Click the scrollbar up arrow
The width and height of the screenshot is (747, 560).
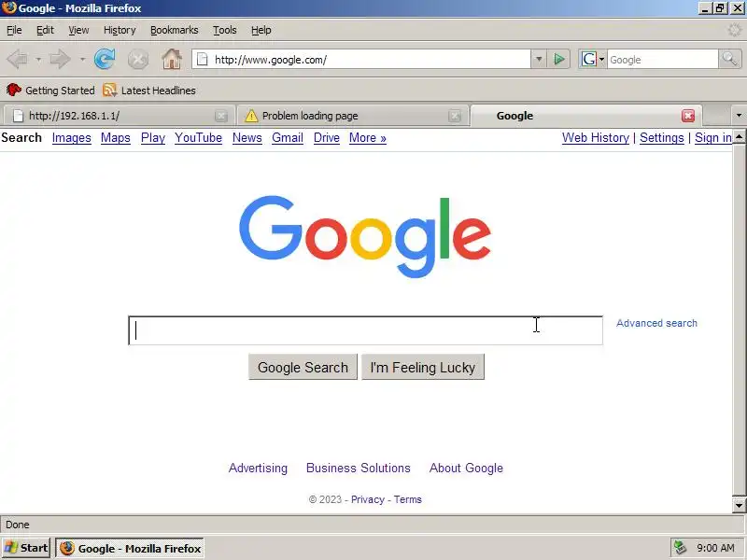739,136
